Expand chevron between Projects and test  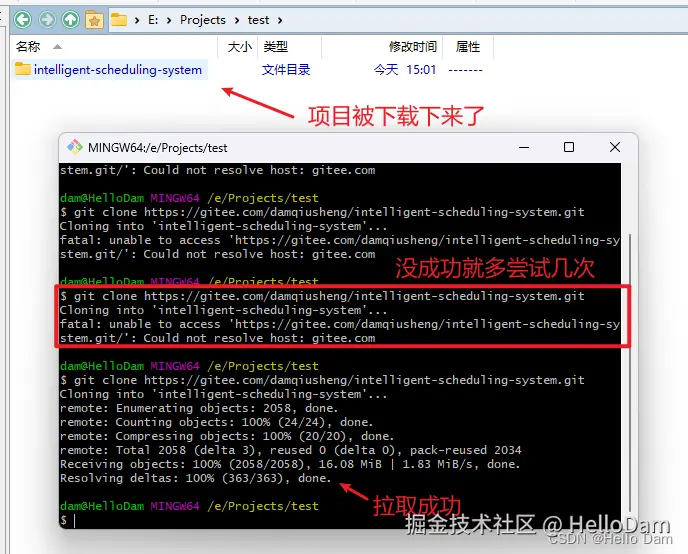coord(237,20)
